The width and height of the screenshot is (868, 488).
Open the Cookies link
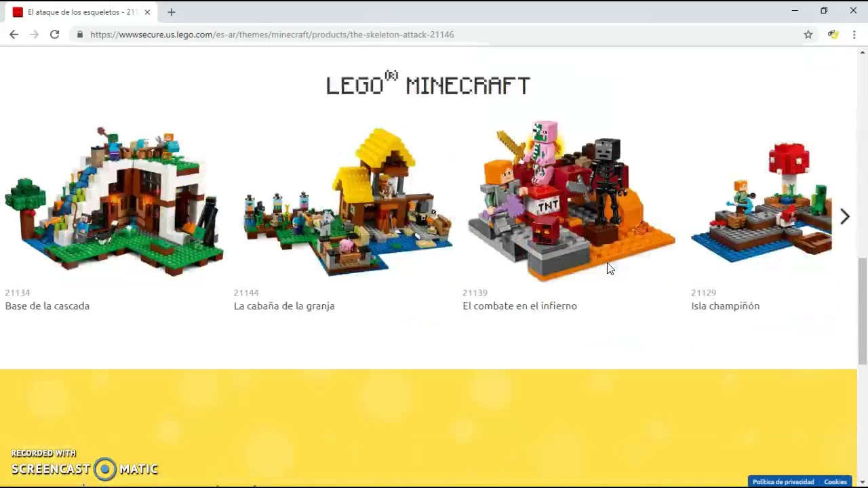835,482
